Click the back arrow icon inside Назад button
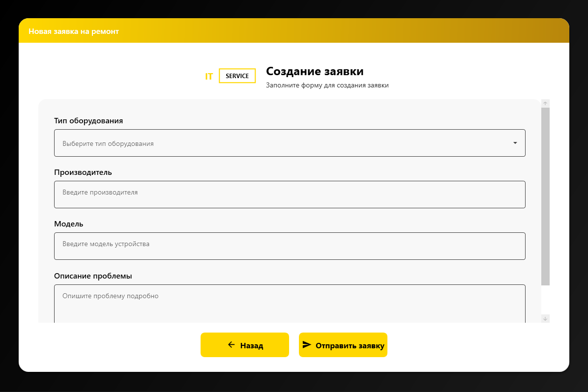588x392 pixels. (230, 345)
